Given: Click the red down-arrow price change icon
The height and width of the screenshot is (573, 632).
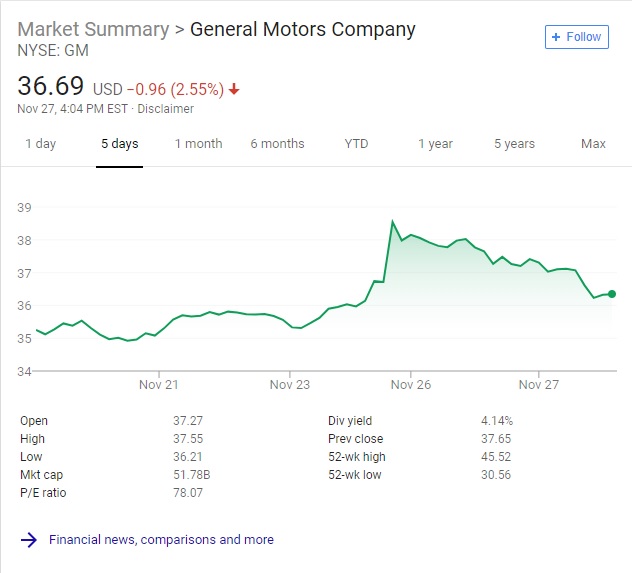Looking at the screenshot, I should click(x=234, y=89).
